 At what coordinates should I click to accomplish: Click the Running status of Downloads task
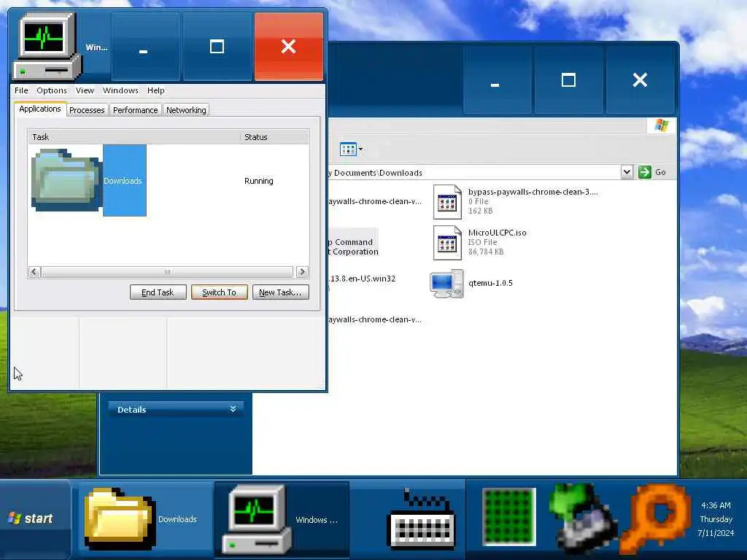click(x=259, y=181)
